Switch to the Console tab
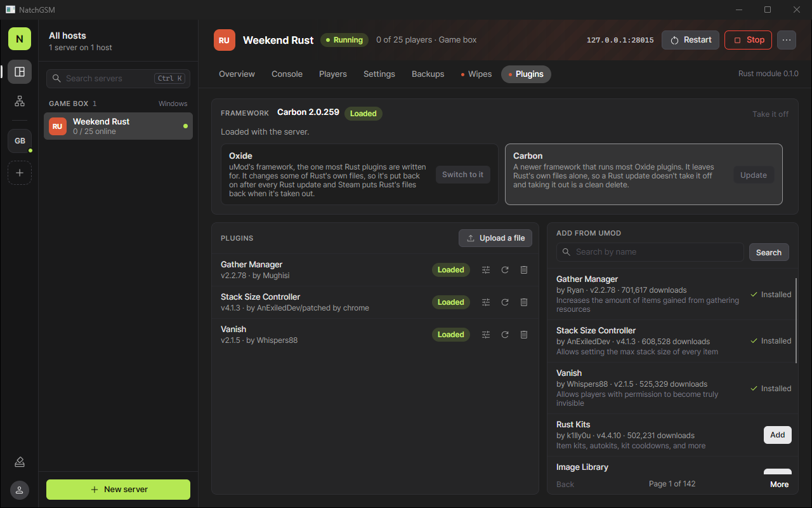Image resolution: width=812 pixels, height=508 pixels. (287, 74)
